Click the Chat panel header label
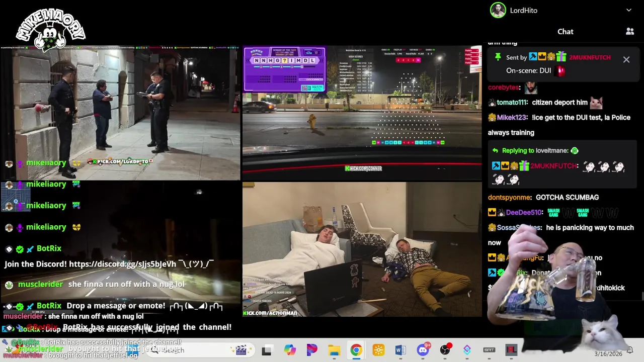 pos(565,32)
